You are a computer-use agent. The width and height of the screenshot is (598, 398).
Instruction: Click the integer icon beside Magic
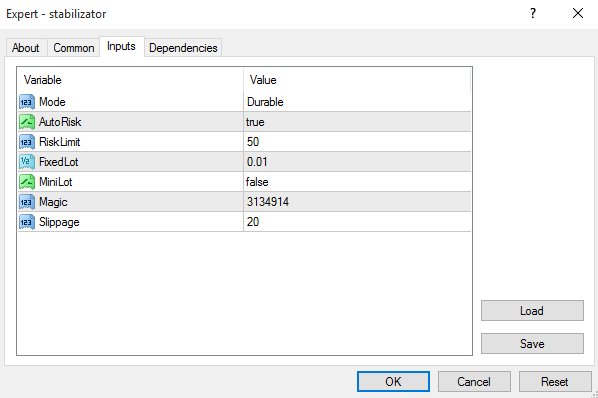coord(27,202)
